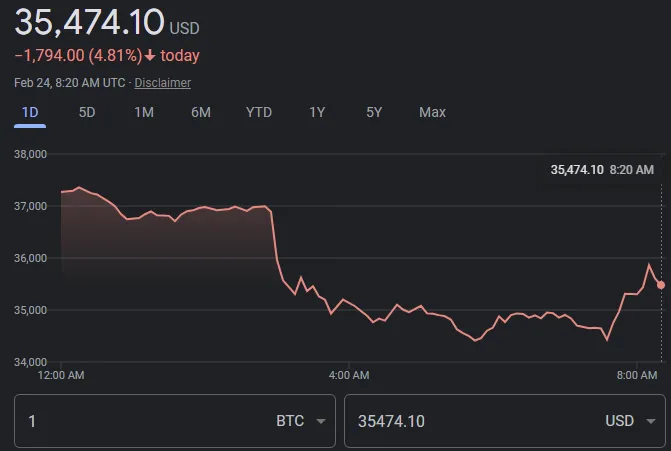
Task: Click the chart peak near 12:00 AM
Action: click(x=79, y=187)
